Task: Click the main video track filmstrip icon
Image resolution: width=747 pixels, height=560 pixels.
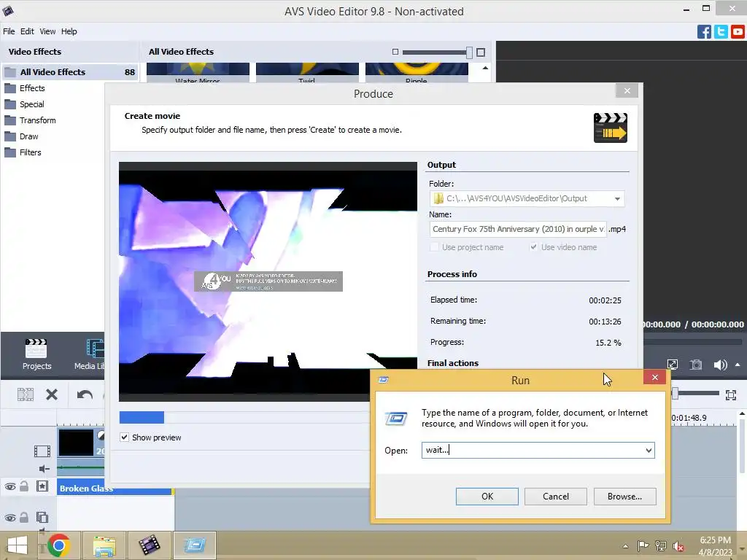Action: [x=42, y=451]
